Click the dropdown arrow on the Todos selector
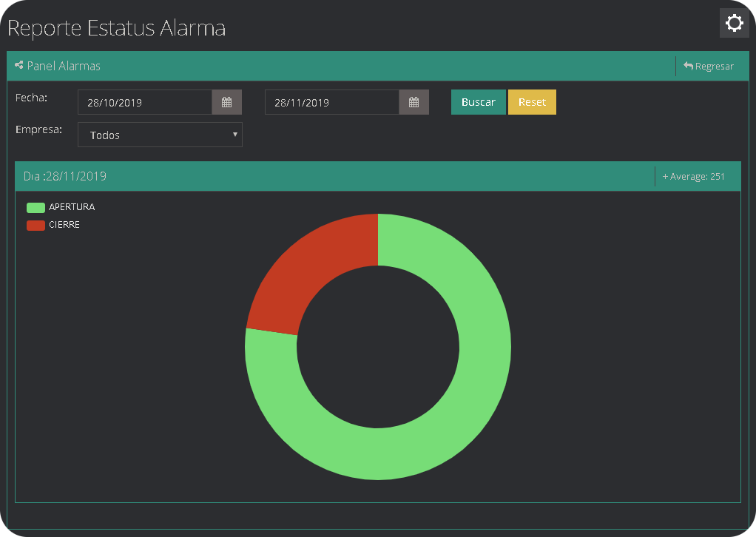756x537 pixels. [x=235, y=135]
